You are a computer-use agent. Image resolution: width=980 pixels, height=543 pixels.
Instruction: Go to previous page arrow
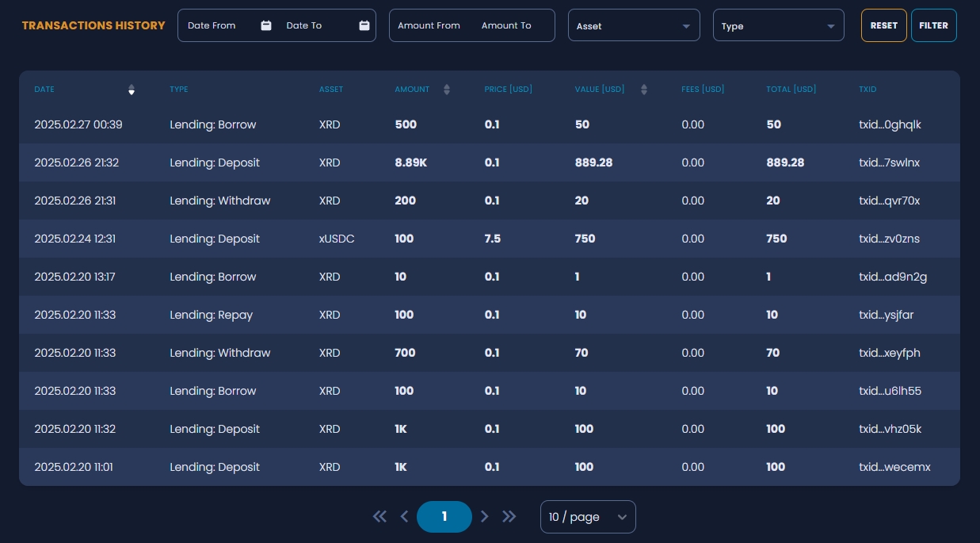(404, 517)
